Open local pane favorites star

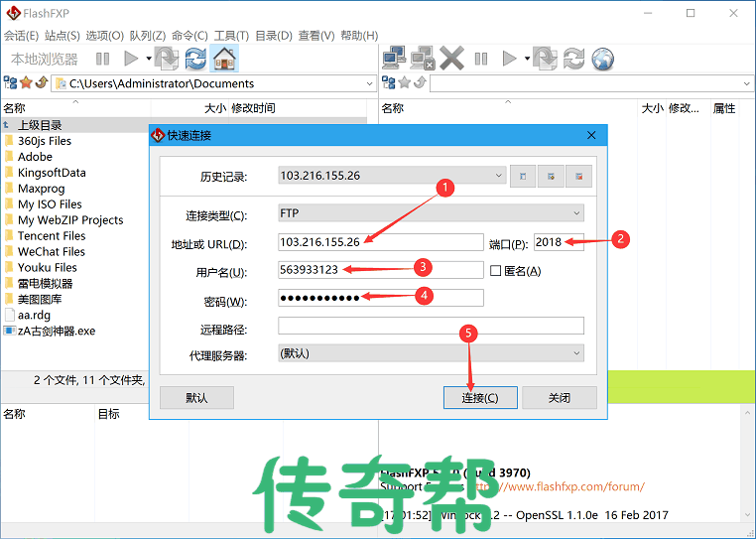(x=26, y=83)
